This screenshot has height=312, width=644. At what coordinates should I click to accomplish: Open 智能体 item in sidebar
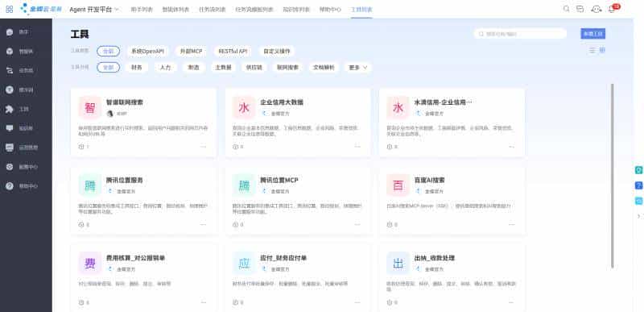[26, 52]
